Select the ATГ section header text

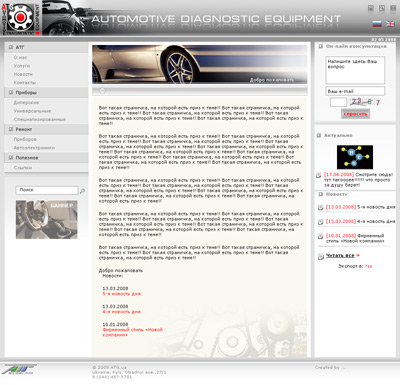coord(20,47)
